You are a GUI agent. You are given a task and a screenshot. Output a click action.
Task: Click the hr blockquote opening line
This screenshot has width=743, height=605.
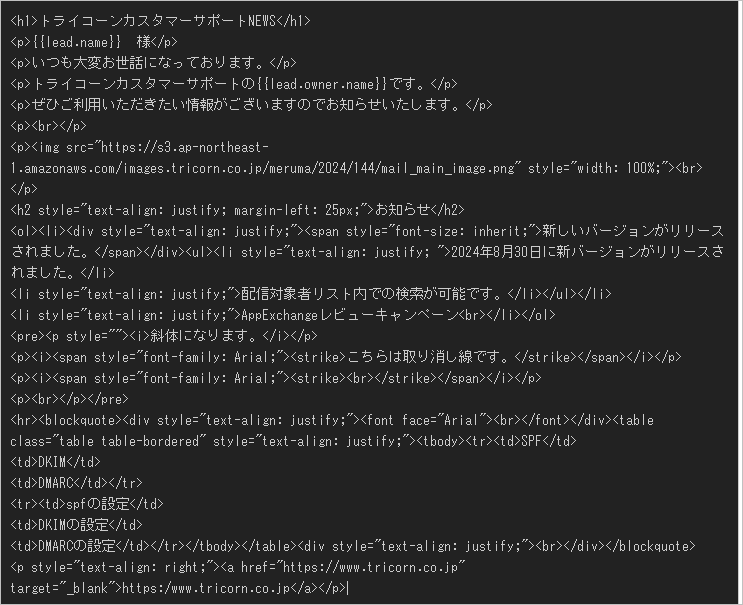tap(332, 420)
